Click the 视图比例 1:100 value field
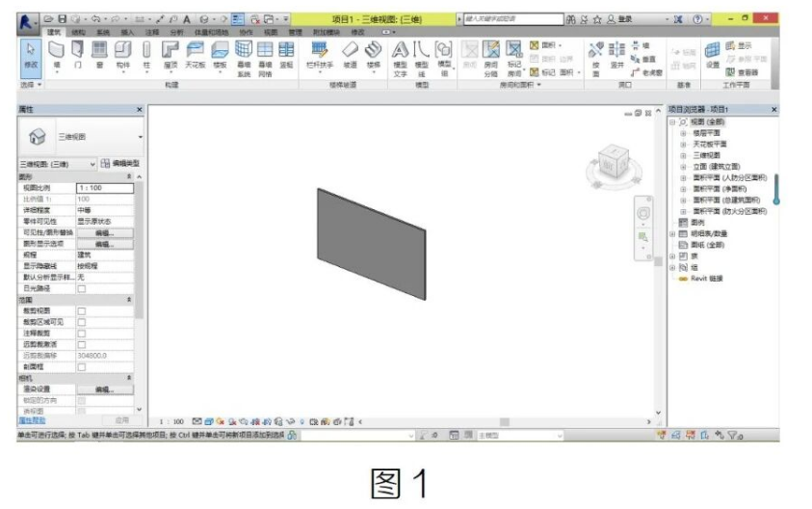 [x=105, y=188]
